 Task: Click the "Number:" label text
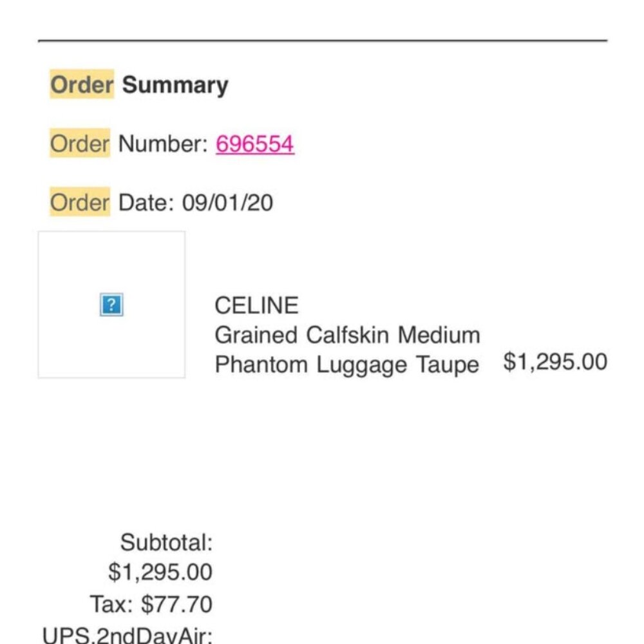[x=162, y=144]
